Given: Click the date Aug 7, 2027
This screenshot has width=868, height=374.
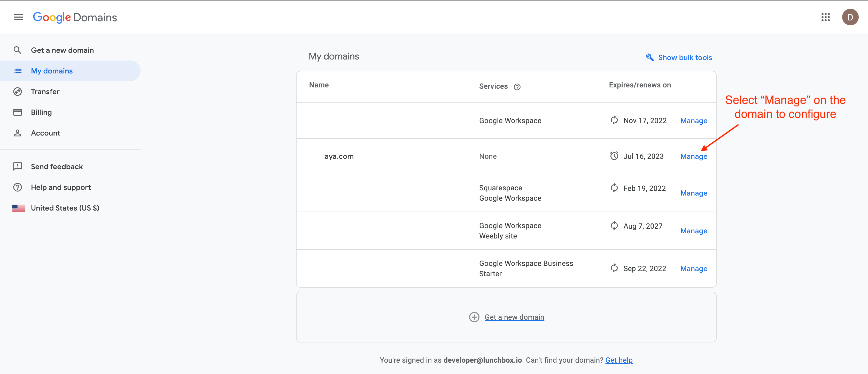Looking at the screenshot, I should tap(642, 226).
